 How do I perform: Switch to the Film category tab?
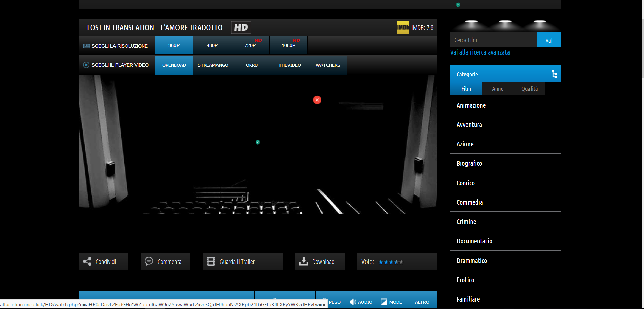click(466, 89)
